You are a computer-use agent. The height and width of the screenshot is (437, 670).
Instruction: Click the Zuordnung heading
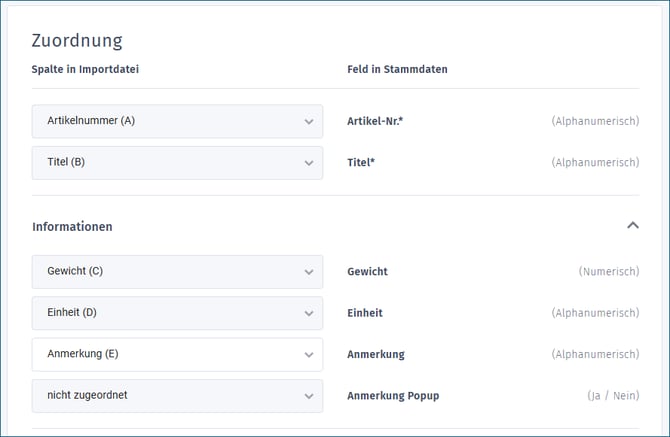77,41
